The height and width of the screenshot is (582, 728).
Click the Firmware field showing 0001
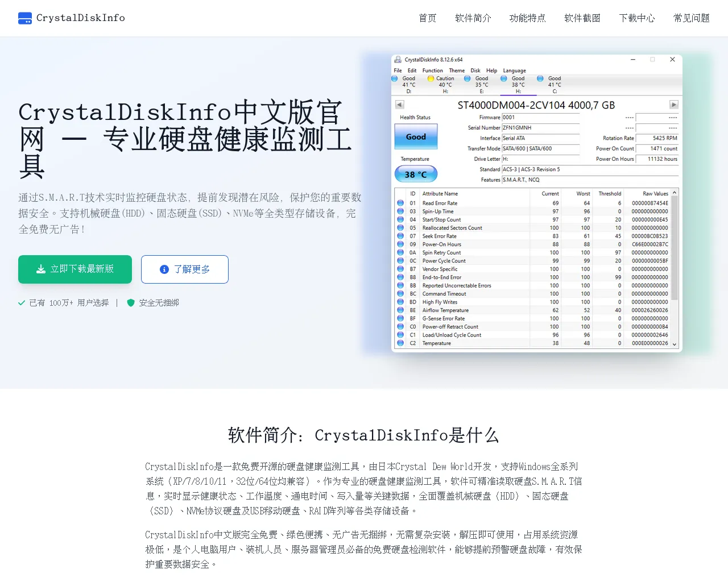(540, 118)
